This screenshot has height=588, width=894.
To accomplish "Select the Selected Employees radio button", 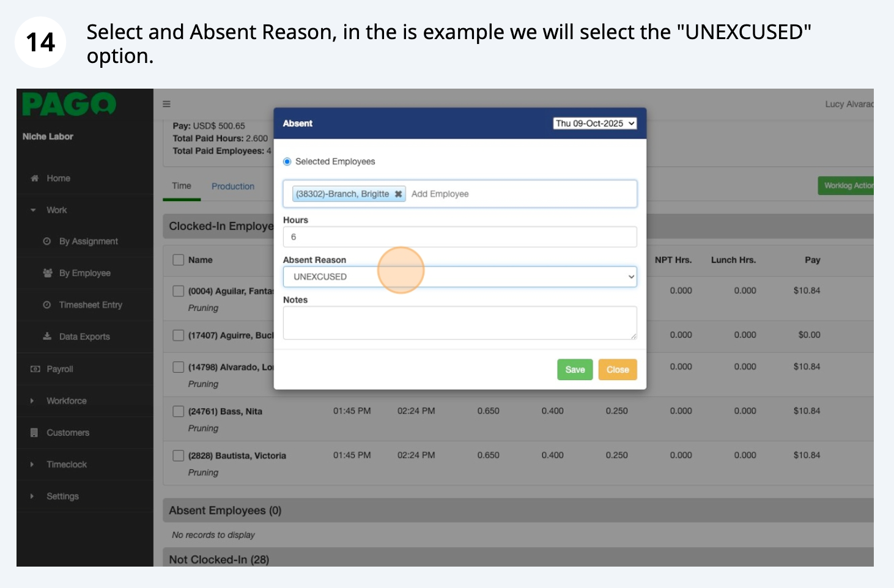I will pos(287,162).
